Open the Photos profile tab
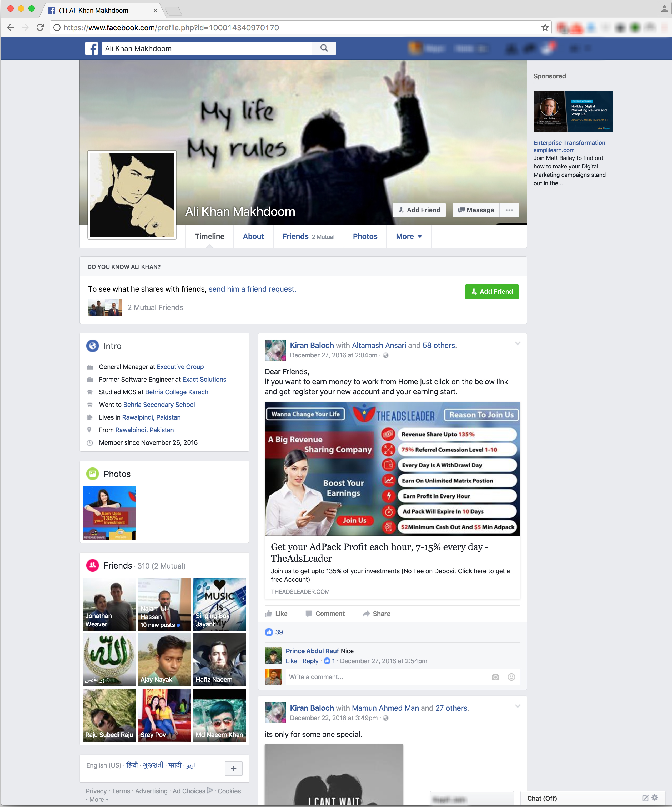672x807 pixels. pos(365,236)
